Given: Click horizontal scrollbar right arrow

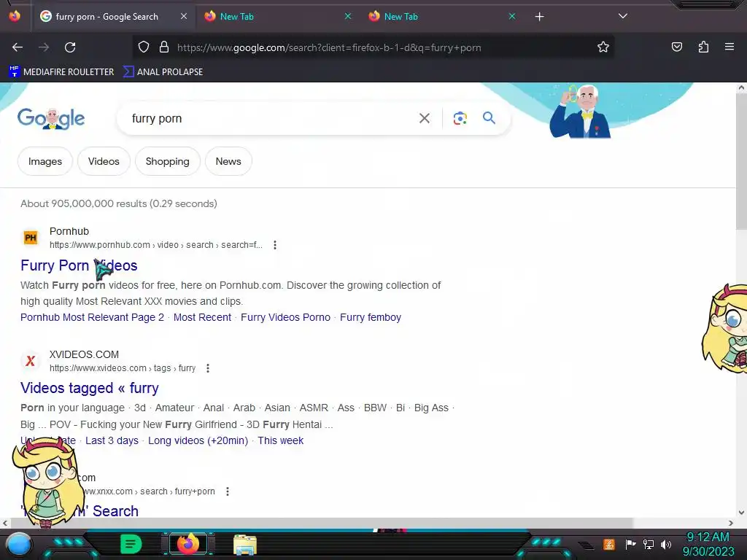Looking at the screenshot, I should pos(731,524).
